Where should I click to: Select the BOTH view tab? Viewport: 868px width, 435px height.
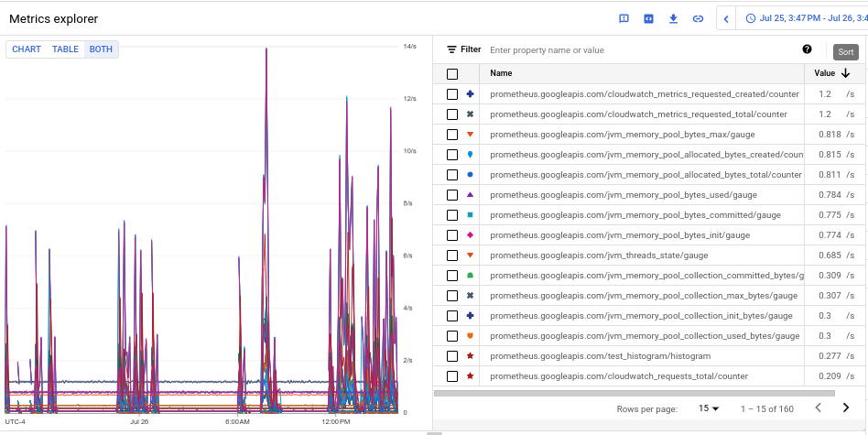click(101, 49)
